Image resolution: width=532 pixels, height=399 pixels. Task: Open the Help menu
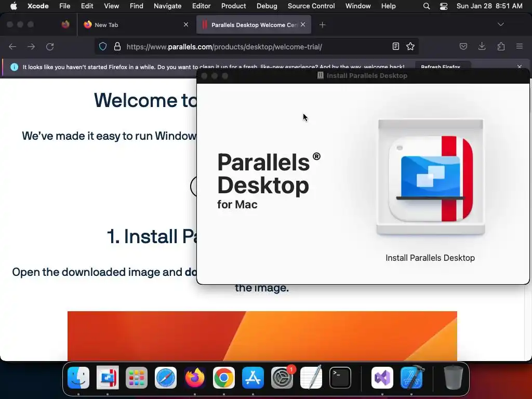point(388,6)
